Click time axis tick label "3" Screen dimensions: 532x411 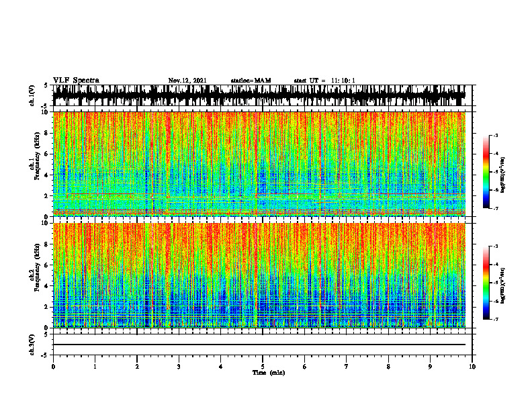(x=179, y=367)
